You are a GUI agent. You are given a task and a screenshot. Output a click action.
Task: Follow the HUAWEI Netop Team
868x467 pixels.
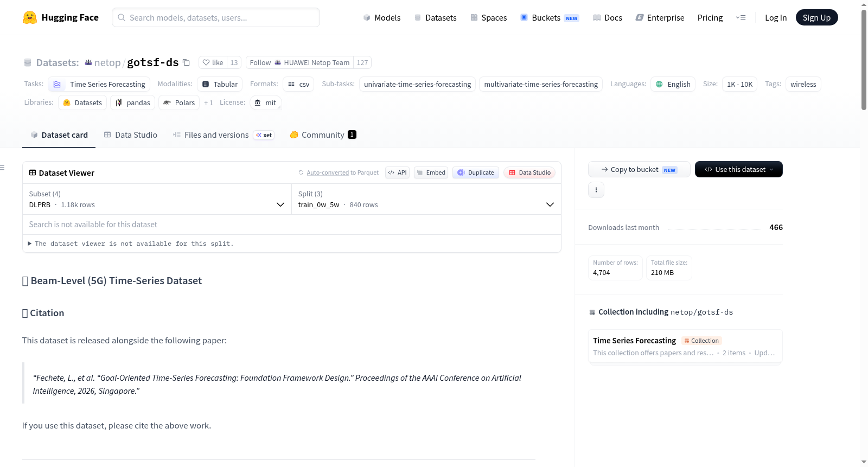[x=299, y=62]
